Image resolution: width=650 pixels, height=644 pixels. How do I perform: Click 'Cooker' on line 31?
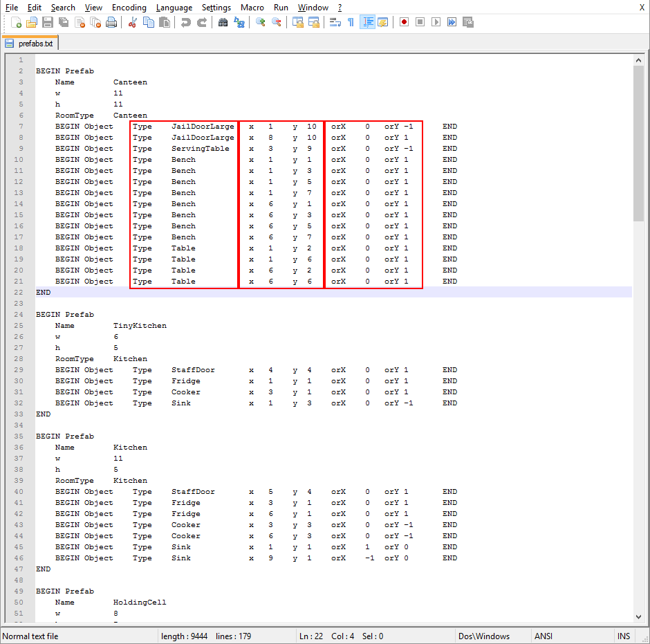click(186, 392)
